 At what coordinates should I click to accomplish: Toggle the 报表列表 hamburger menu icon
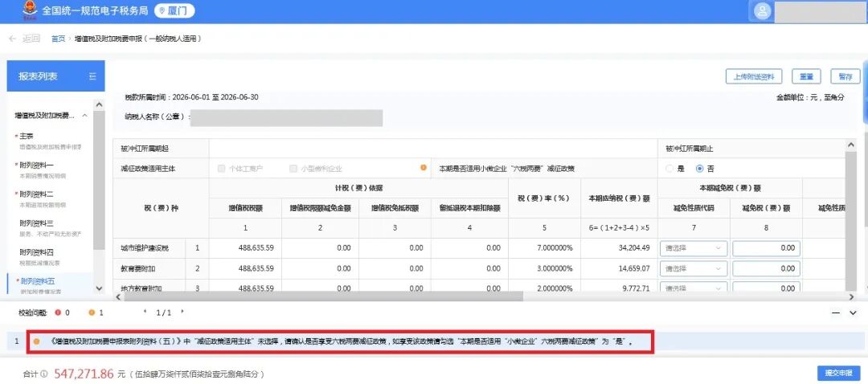(93, 76)
